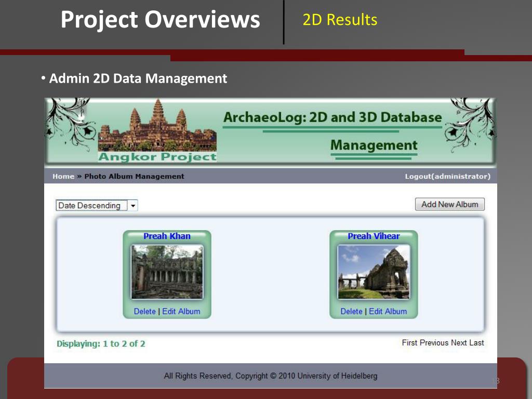Screen dimensions: 532x399
Task: Click the '2D Results' slide subtitle
Action: click(x=340, y=20)
